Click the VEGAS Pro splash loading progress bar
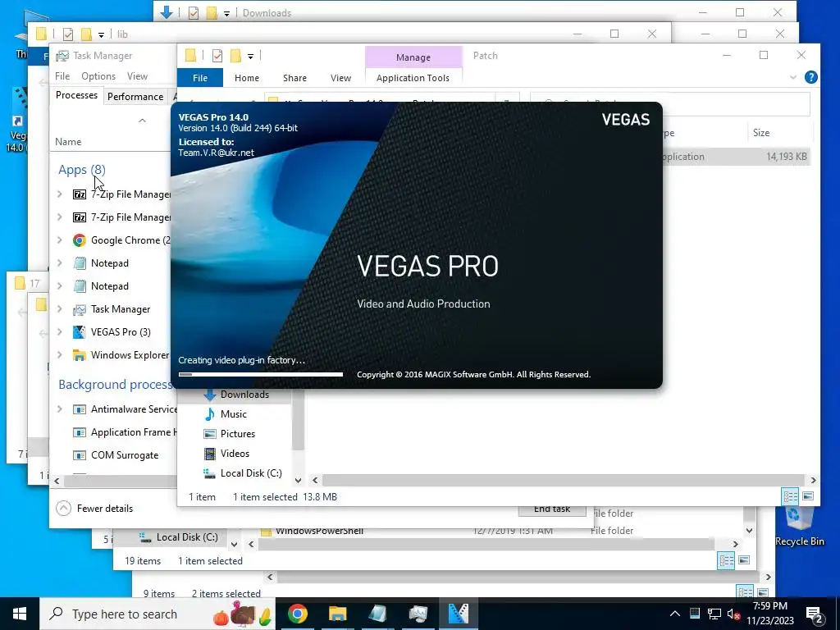The image size is (840, 630). (260, 374)
